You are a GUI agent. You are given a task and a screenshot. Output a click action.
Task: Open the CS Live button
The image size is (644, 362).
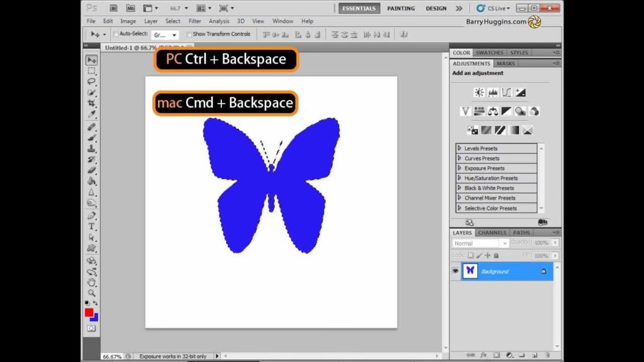(x=494, y=8)
